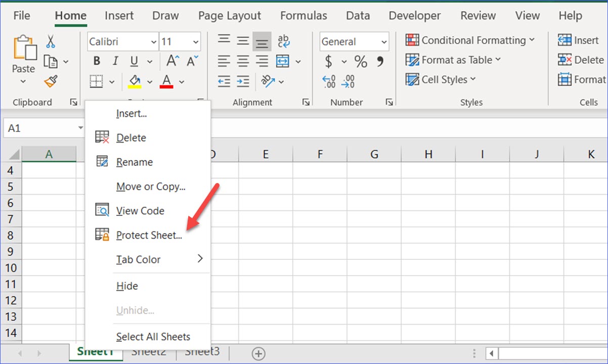
Task: Apply Percent Style number format
Action: click(x=360, y=61)
